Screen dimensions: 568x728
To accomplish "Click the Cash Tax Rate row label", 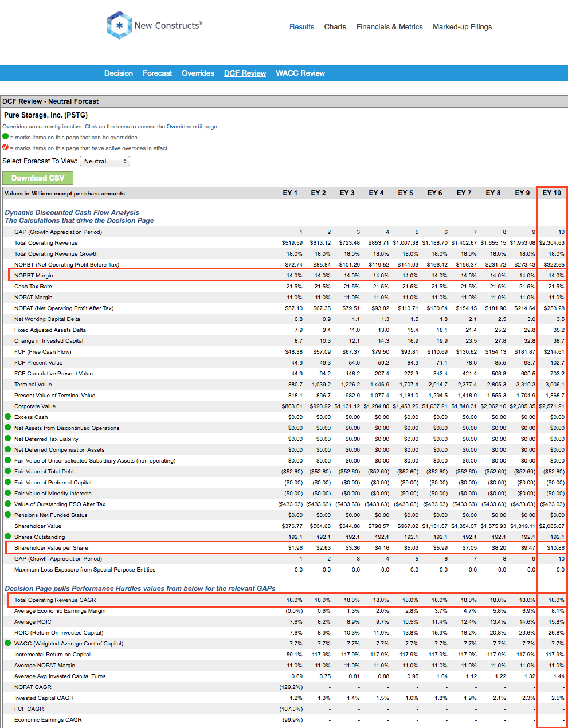I will tap(33, 287).
